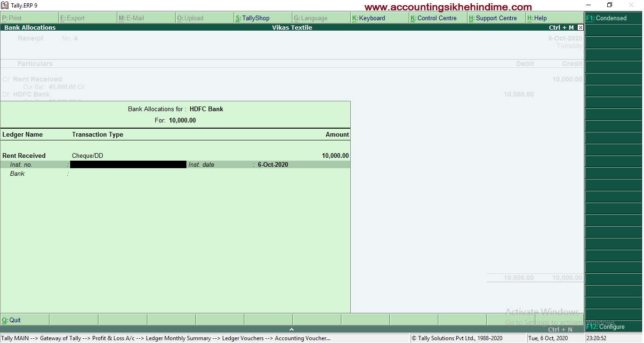Click the Tally.ERP 9 title bar icon
The image size is (644, 343).
coord(5,5)
